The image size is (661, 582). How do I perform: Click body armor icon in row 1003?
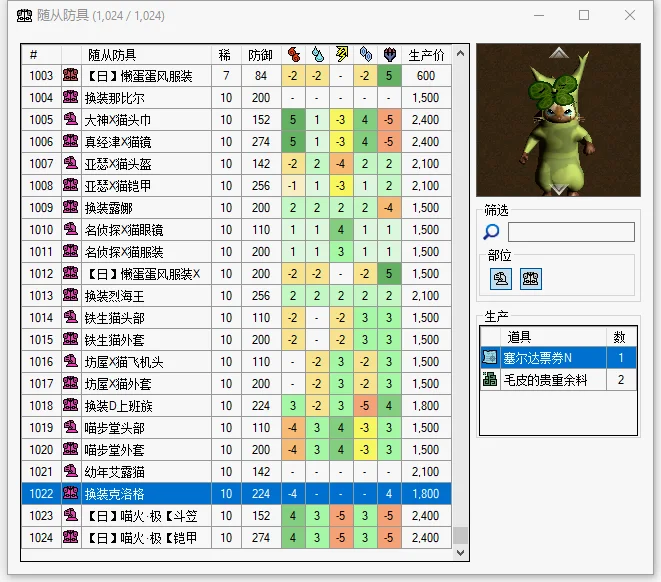point(71,75)
